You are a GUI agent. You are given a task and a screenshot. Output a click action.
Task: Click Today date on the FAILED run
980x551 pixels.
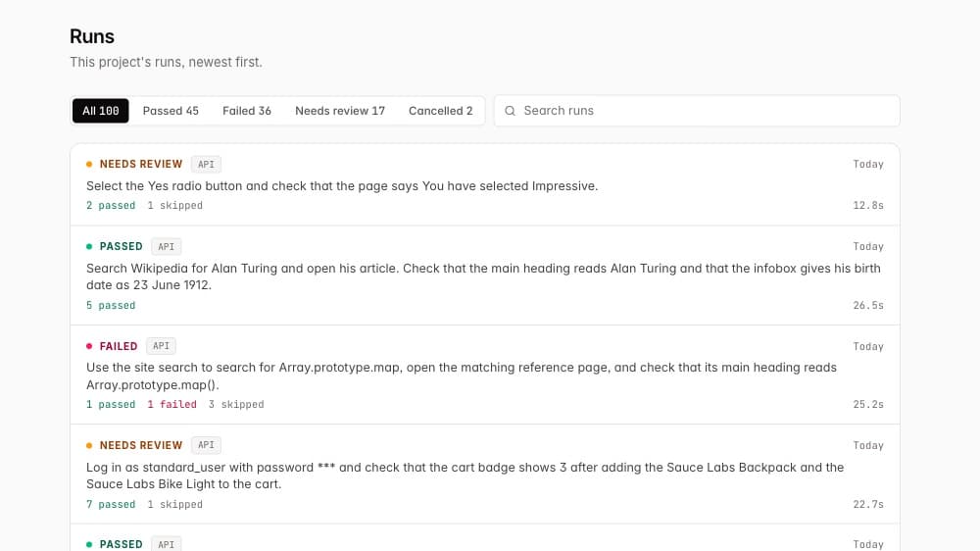tap(868, 346)
